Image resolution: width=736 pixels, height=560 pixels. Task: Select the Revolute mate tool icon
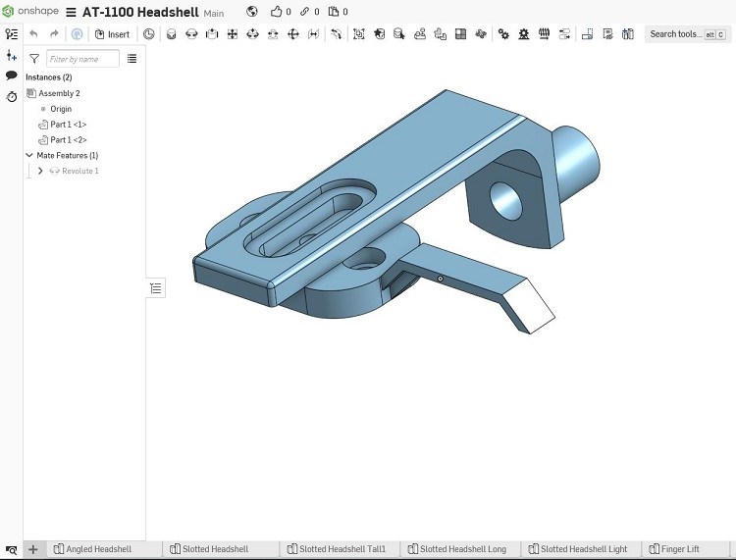pyautogui.click(x=191, y=33)
